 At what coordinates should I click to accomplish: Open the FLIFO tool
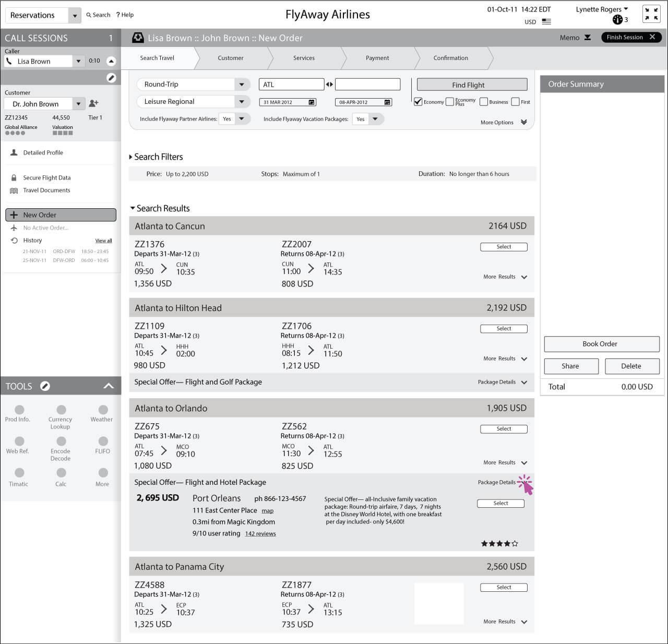click(103, 442)
